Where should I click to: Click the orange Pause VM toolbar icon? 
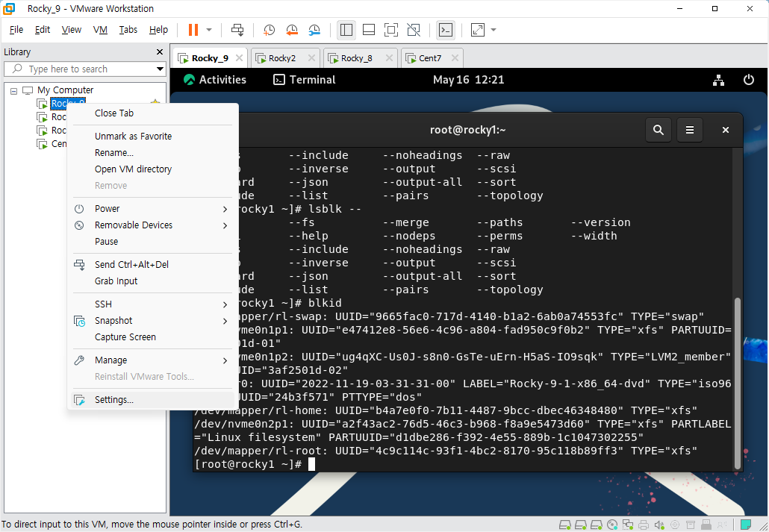point(193,30)
